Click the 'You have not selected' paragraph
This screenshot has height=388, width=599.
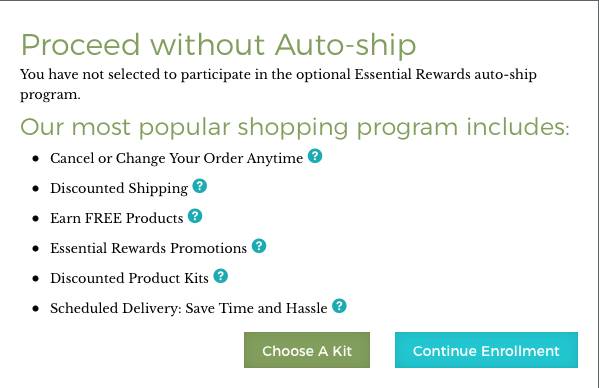pyautogui.click(x=278, y=84)
